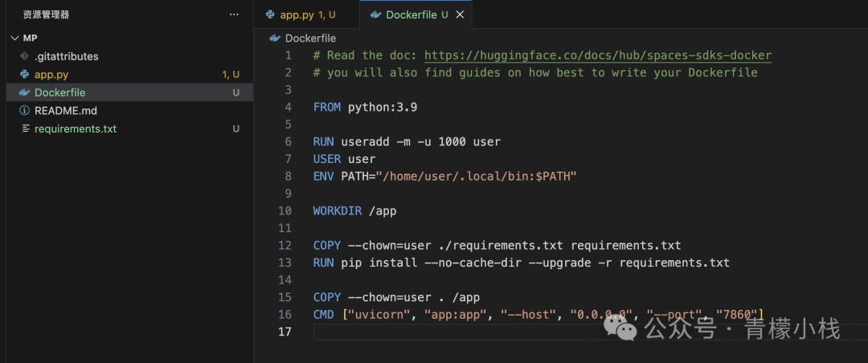Viewport: 868px width, 363px height.
Task: Click the '1, U' status badge next to app.py in explorer
Action: [231, 74]
